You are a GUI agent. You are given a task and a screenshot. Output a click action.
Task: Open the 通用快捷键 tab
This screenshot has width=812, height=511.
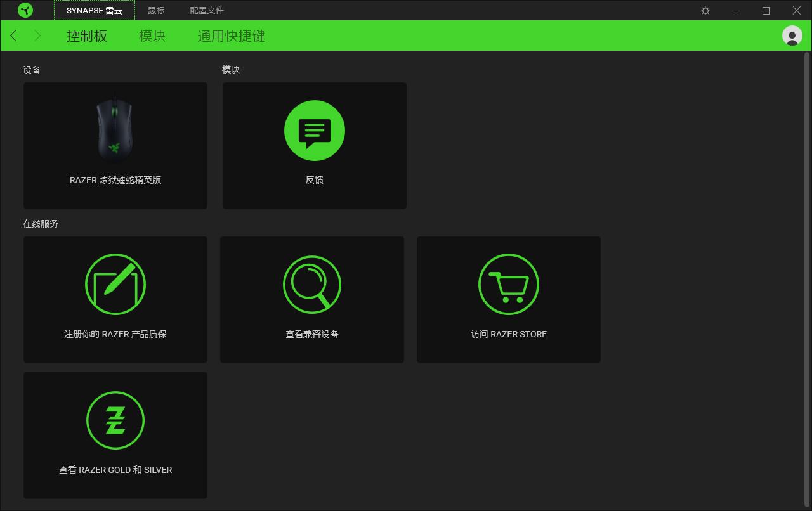[x=231, y=36]
